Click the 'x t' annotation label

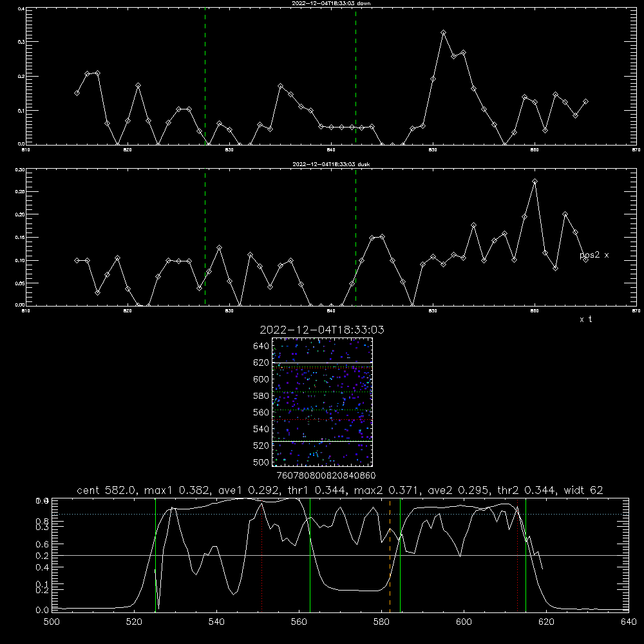point(585,319)
